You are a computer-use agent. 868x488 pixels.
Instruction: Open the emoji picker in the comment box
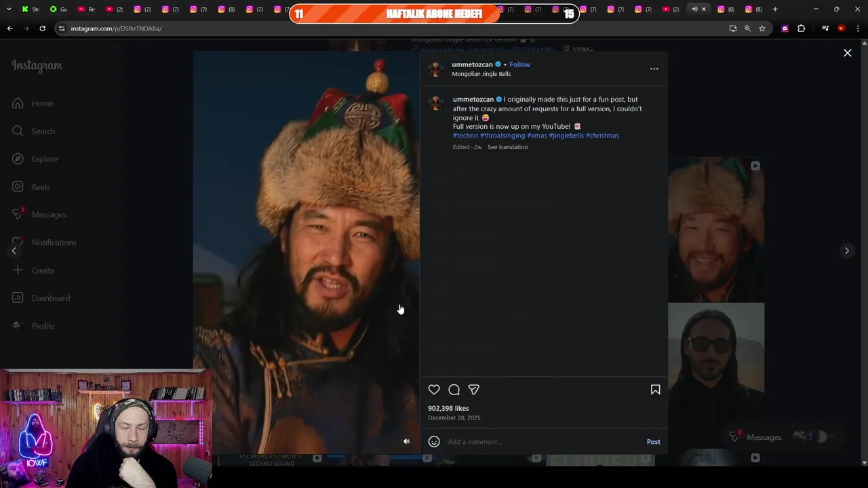pyautogui.click(x=434, y=442)
